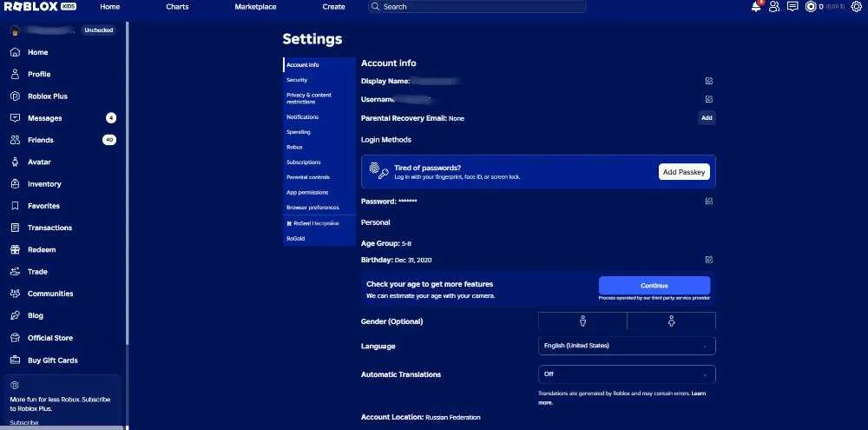Click the Transactions icon in sidebar
Screen dimensions: 868x430
(x=16, y=228)
